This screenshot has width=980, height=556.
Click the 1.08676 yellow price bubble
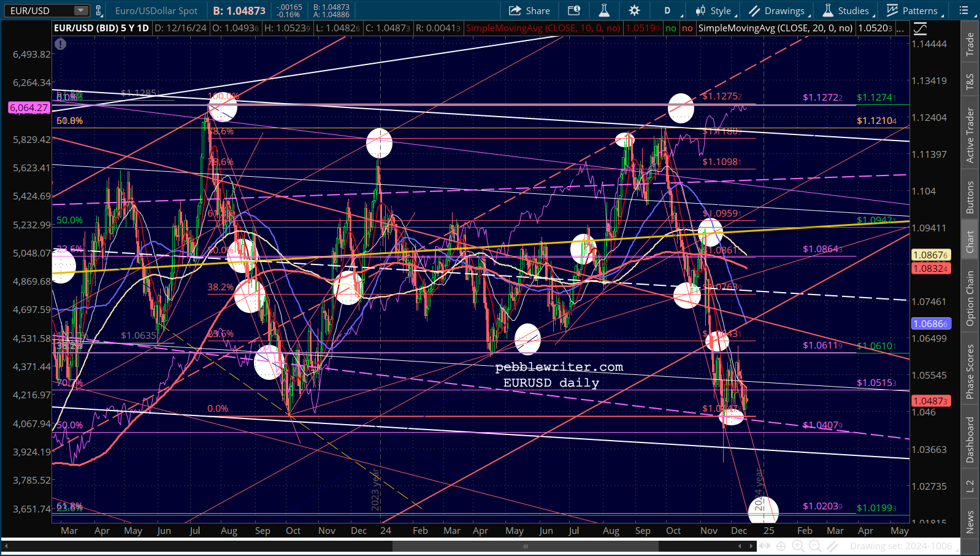(931, 255)
